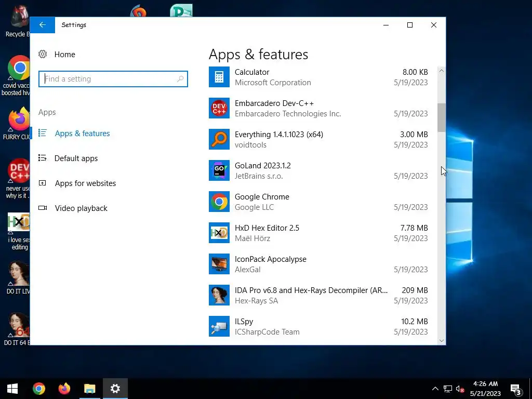Select Everything 1.4.1.1023 (x64) entry
This screenshot has width=532, height=399.
click(279, 135)
